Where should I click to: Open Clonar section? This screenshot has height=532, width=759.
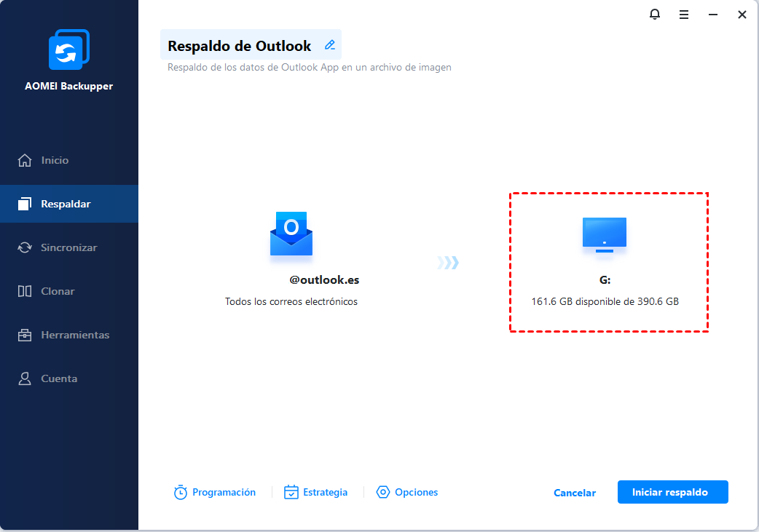[69, 291]
